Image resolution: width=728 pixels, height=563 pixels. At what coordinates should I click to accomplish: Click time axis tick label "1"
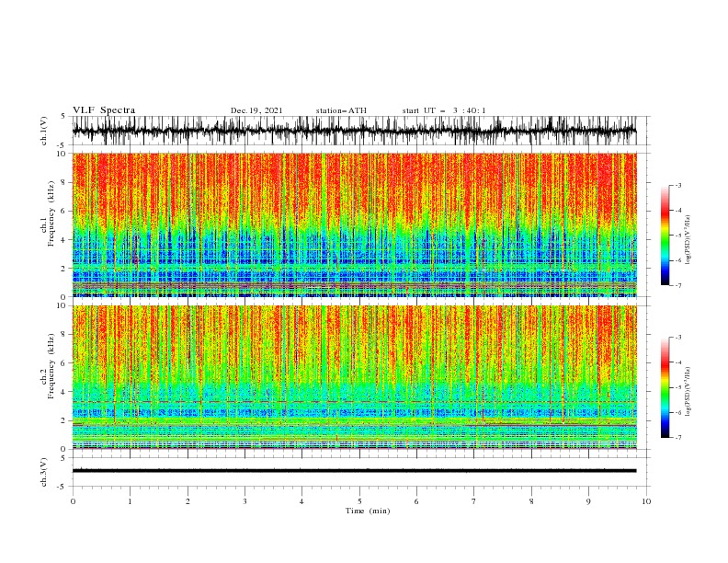[x=130, y=501]
